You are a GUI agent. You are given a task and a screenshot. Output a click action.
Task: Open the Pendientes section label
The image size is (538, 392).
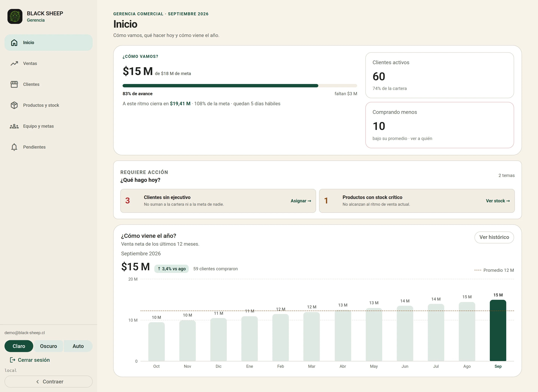[x=34, y=147]
